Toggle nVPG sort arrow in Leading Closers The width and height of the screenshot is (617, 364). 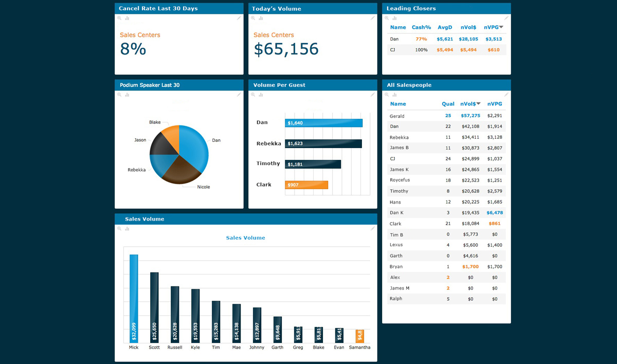point(501,27)
